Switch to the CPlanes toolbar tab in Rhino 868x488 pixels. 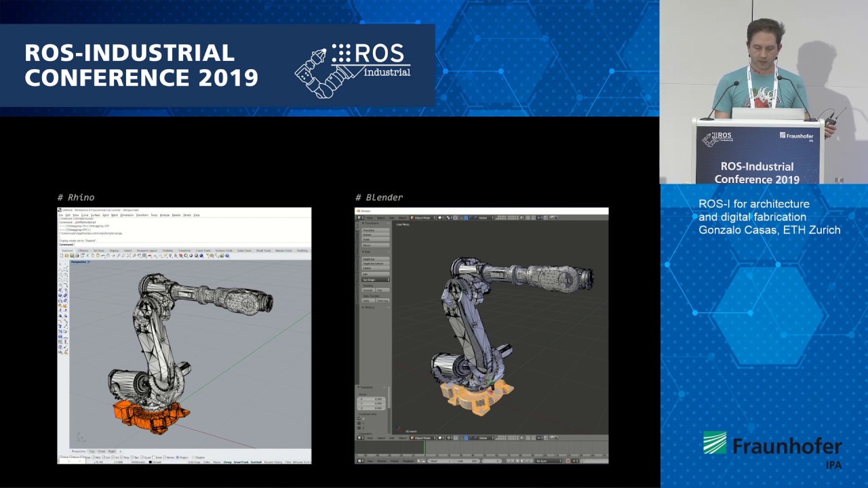coord(83,251)
